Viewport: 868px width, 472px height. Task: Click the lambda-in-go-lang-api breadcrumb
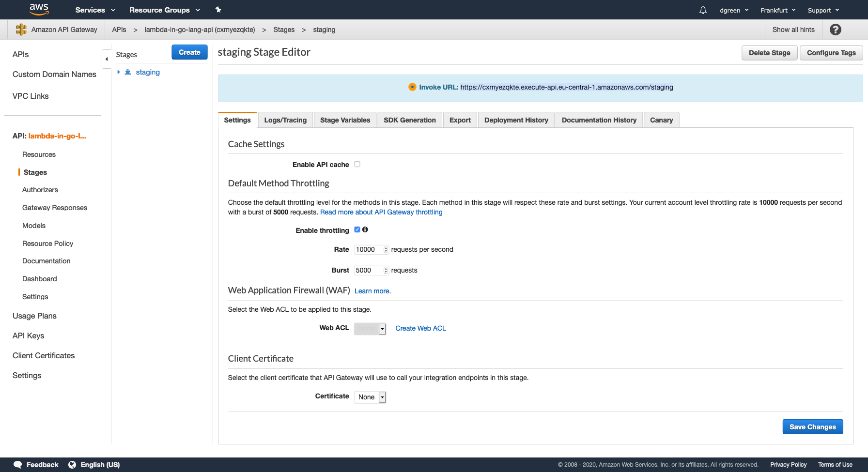coord(200,30)
